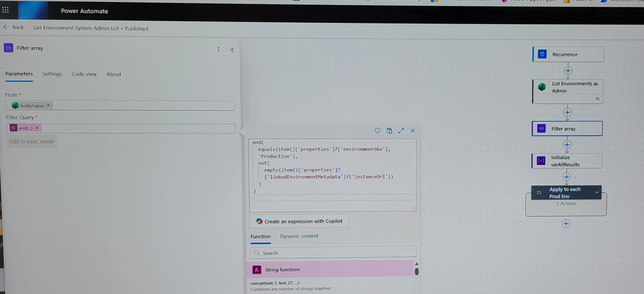The image size is (644, 294).
Task: Select the List Environments as Admin node
Action: 568,91
